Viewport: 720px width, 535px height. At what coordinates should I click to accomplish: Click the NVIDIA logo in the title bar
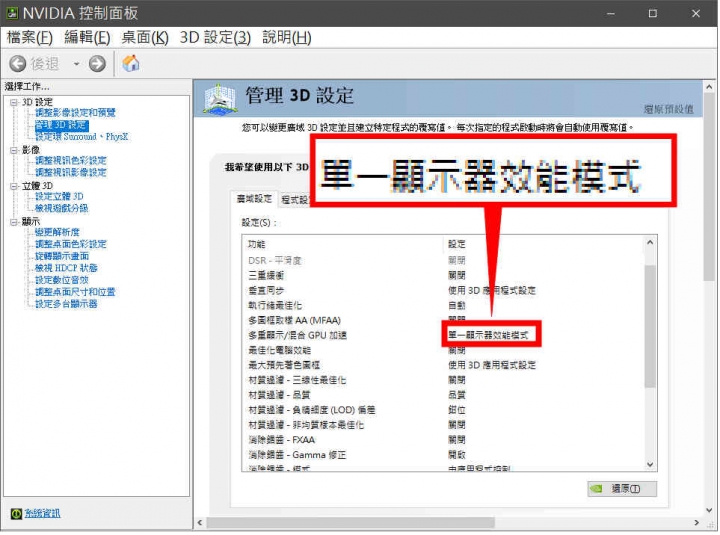[11, 13]
